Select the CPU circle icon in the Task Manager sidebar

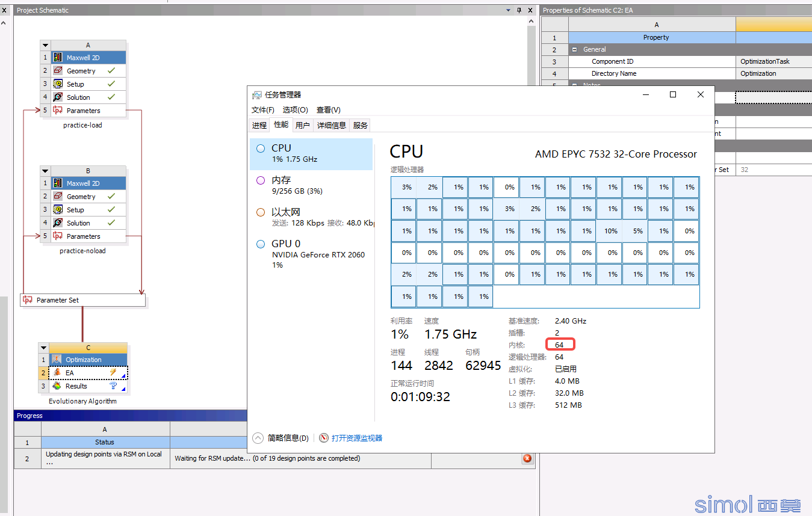point(261,149)
